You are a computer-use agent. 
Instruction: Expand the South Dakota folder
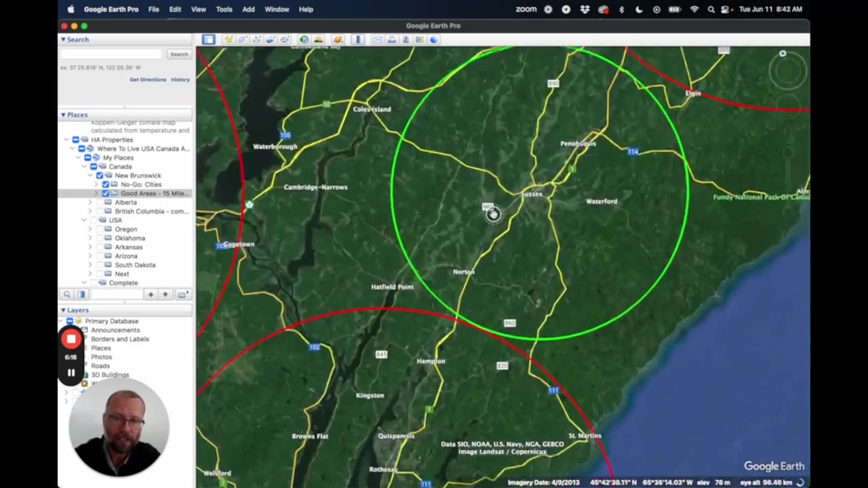(90, 265)
